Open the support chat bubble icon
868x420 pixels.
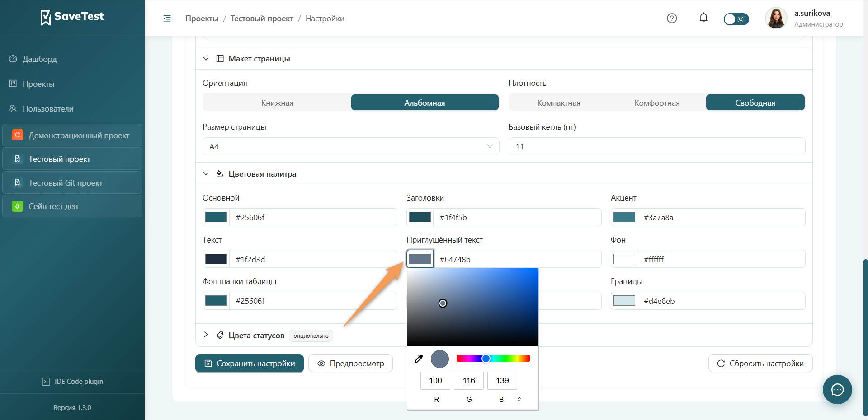(837, 389)
